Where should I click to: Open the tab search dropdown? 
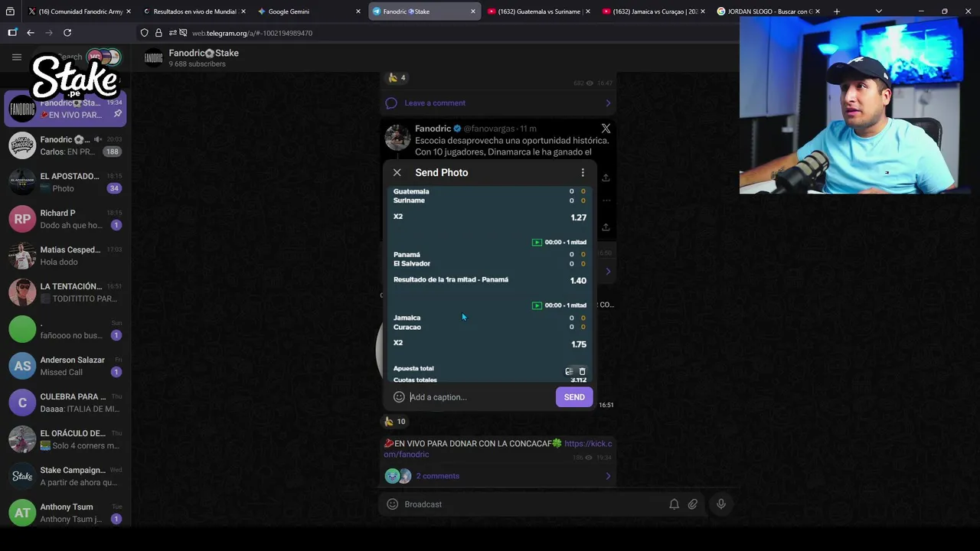[x=878, y=11]
